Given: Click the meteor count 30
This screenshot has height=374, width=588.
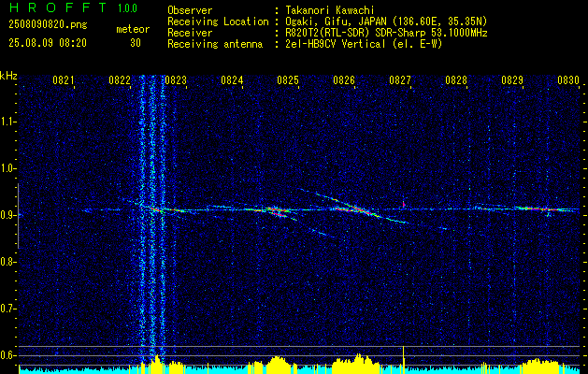Looking at the screenshot, I should click(136, 43).
